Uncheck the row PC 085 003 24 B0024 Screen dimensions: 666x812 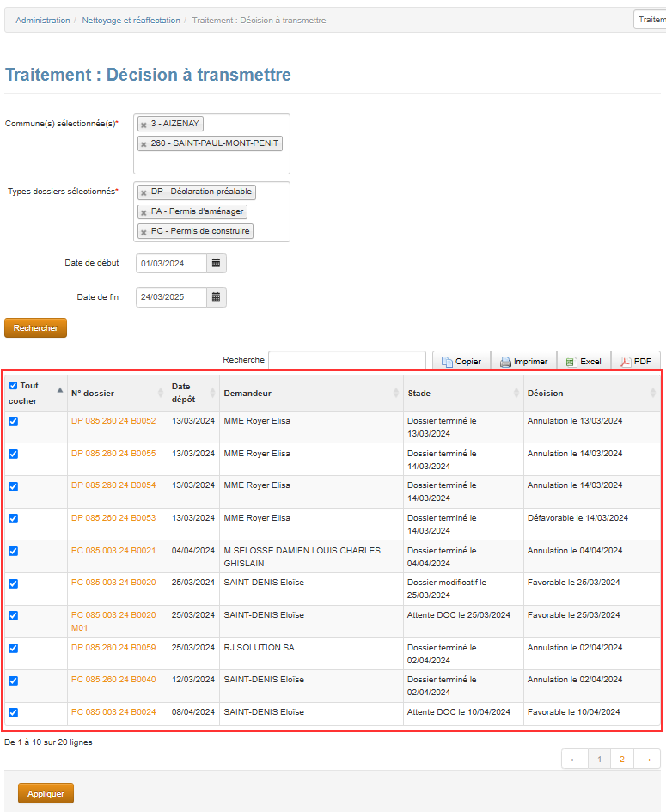pos(13,712)
